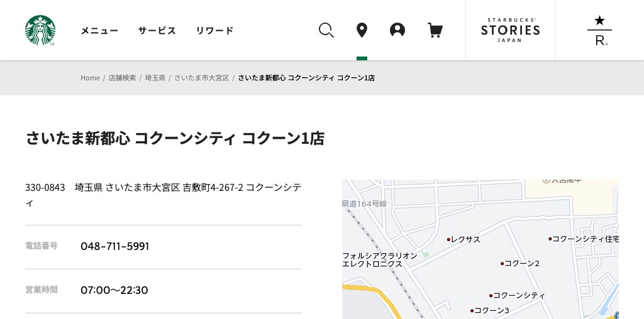Open the shopping cart icon
The height and width of the screenshot is (319, 644).
(435, 30)
